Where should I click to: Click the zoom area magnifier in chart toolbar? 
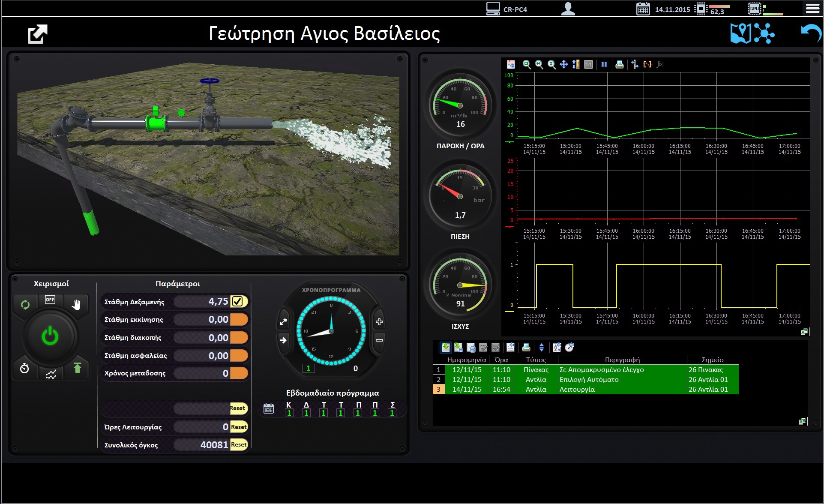[527, 64]
